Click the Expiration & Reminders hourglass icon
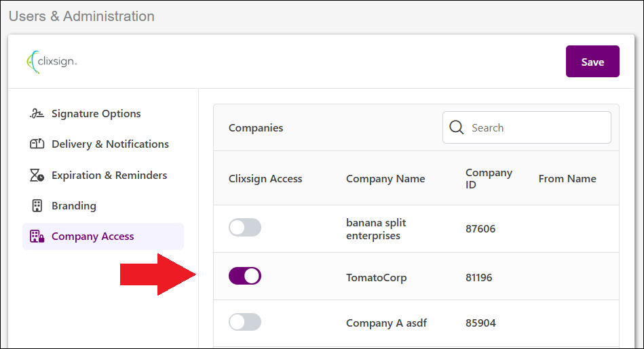The image size is (644, 349). click(37, 175)
